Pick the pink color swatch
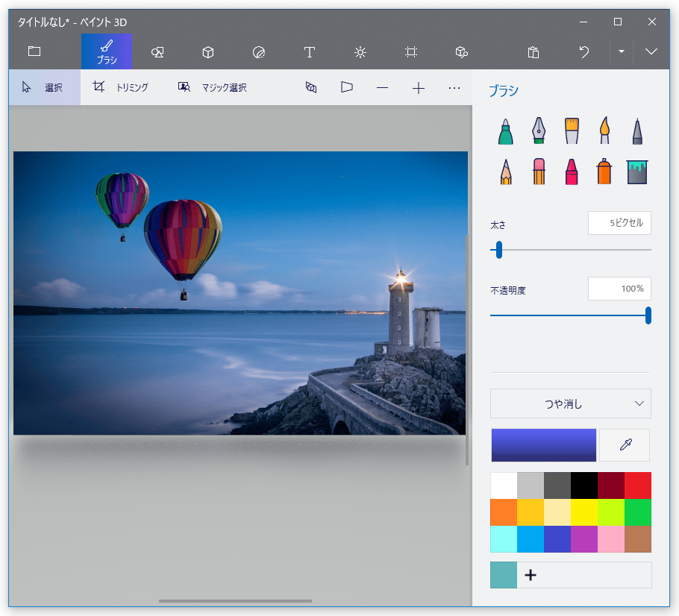The height and width of the screenshot is (616, 679). [x=611, y=539]
